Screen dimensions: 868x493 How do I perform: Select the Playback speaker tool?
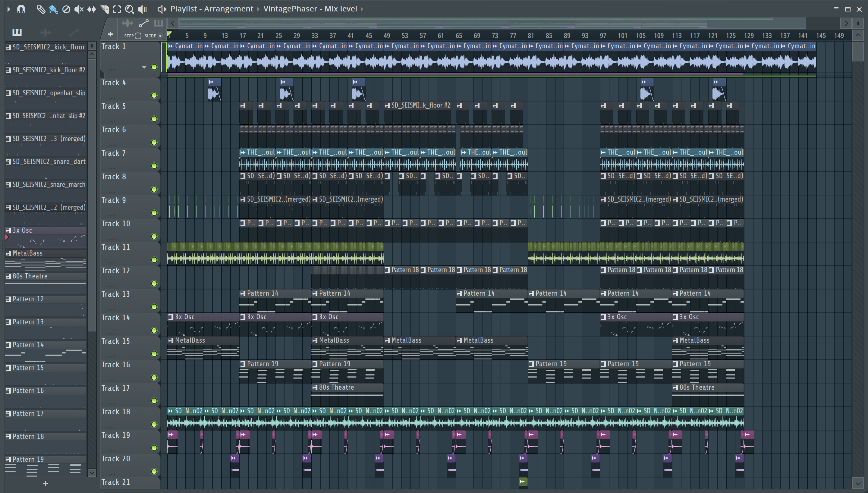[x=142, y=9]
